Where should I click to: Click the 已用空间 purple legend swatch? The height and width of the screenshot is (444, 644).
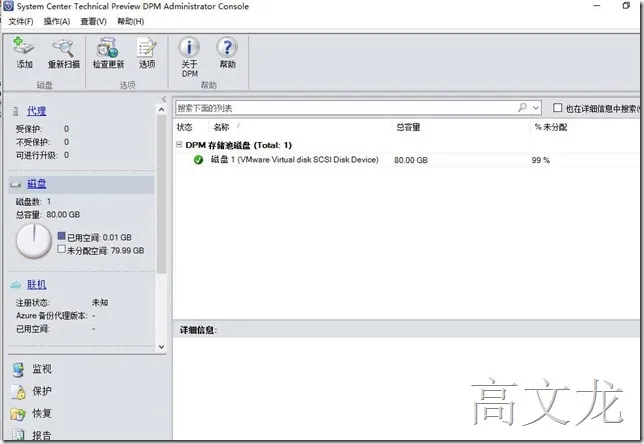point(62,236)
